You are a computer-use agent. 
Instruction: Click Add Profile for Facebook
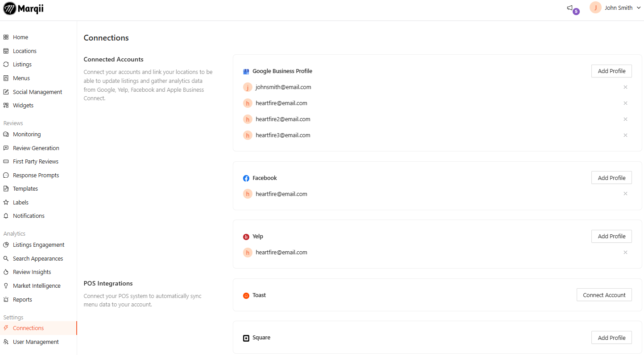611,178
